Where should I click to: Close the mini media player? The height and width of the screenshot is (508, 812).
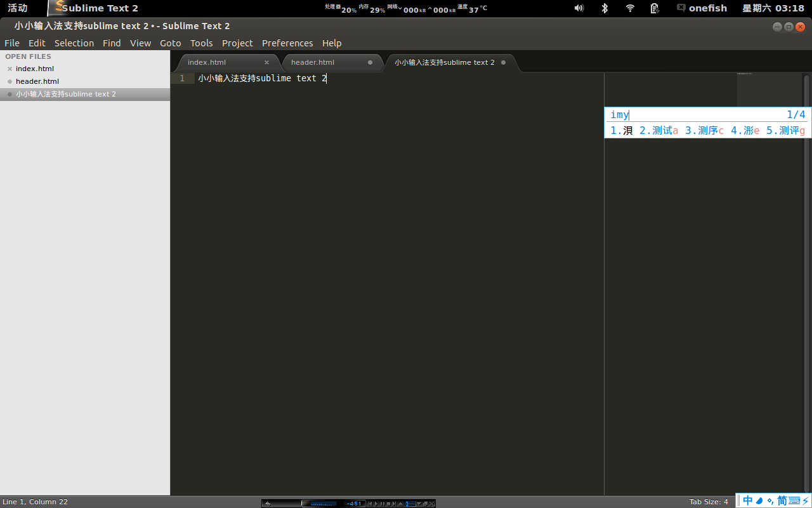(432, 504)
